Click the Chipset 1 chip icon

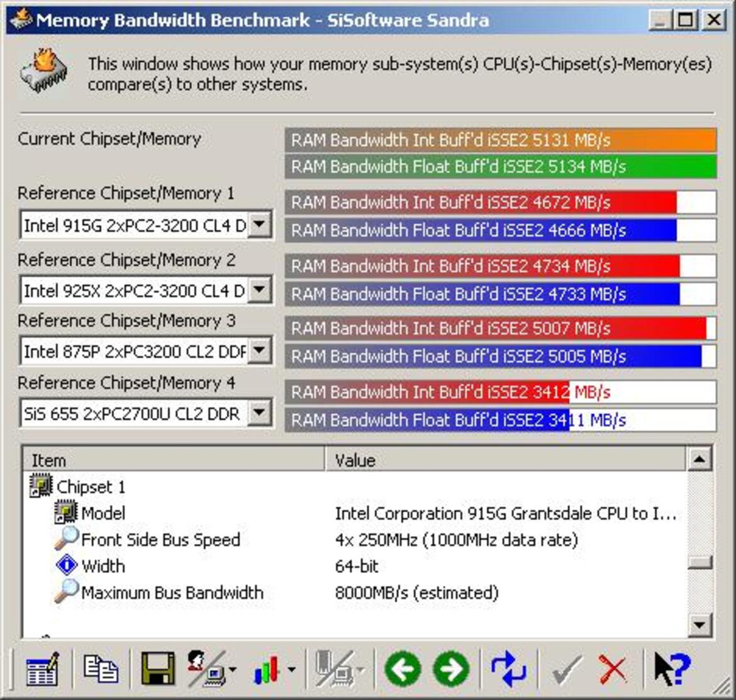pyautogui.click(x=42, y=486)
